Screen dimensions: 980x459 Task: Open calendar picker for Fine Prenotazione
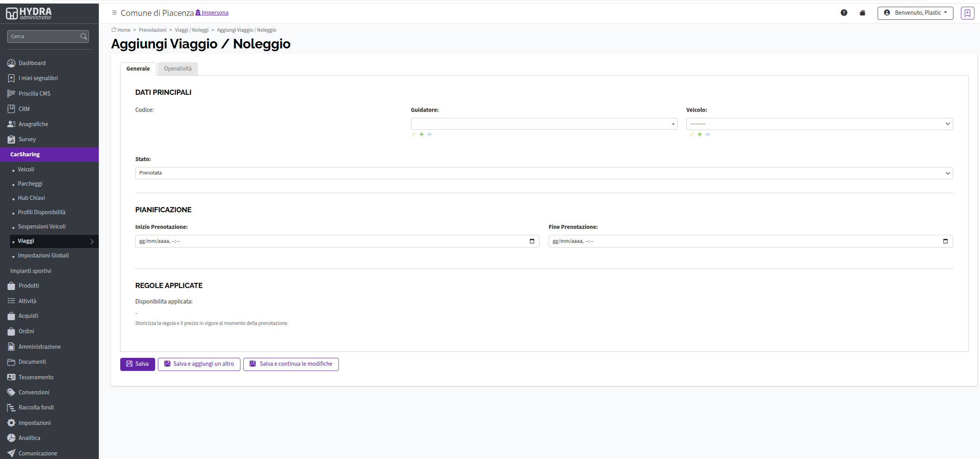[945, 241]
